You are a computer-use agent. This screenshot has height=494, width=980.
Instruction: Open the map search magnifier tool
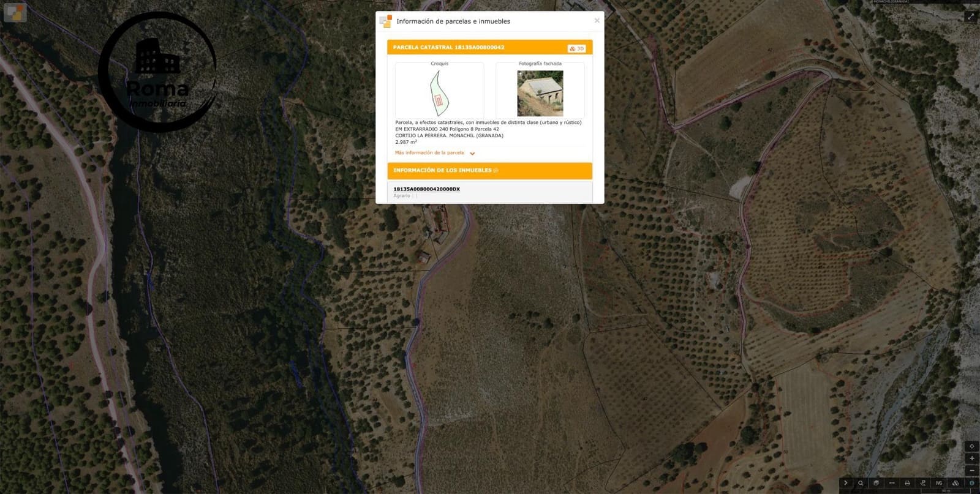(861, 483)
